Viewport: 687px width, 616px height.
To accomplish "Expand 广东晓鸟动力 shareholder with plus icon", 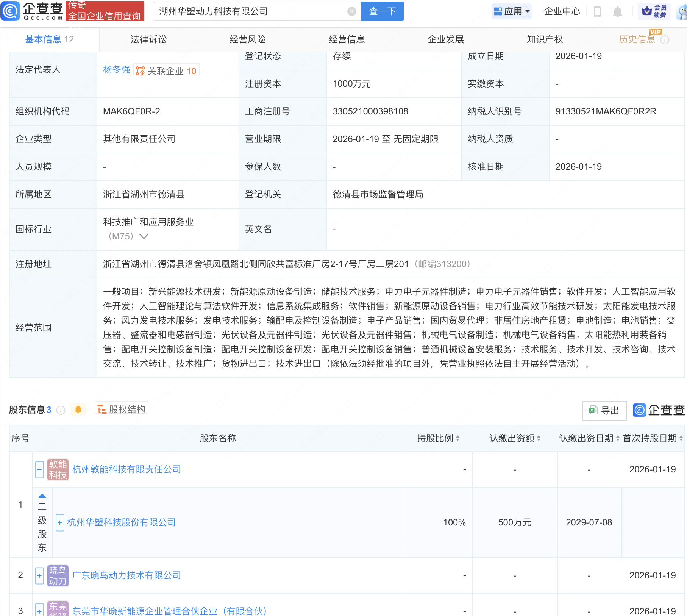I will (39, 575).
